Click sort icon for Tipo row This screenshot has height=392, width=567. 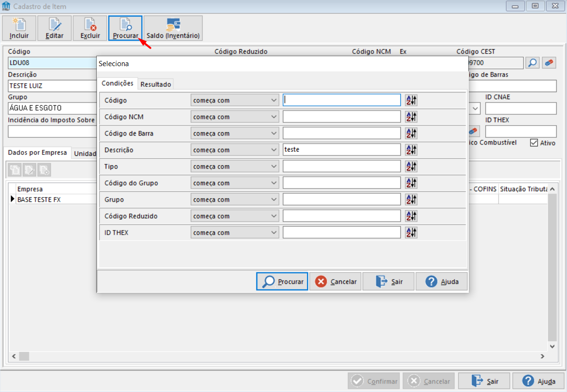(411, 166)
